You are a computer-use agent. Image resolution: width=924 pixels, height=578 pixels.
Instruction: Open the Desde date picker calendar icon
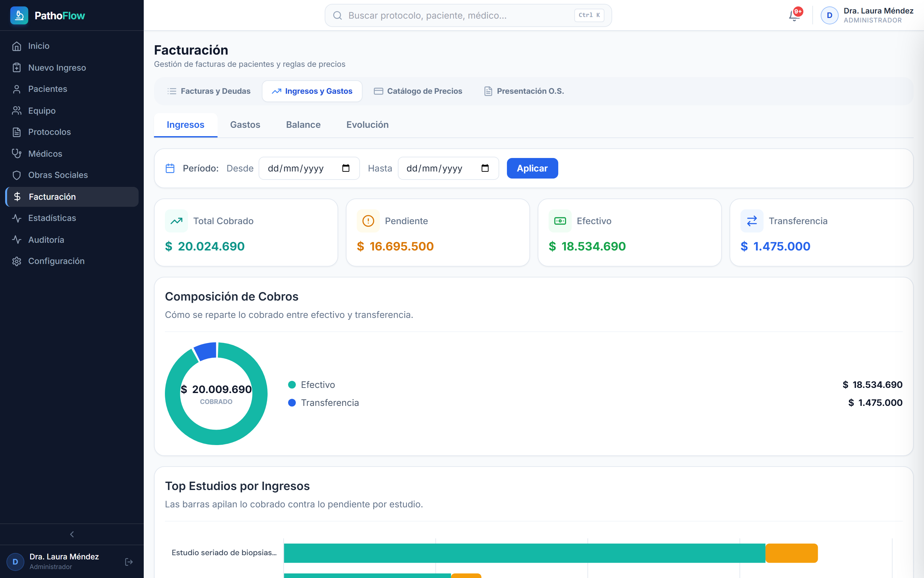[346, 168]
